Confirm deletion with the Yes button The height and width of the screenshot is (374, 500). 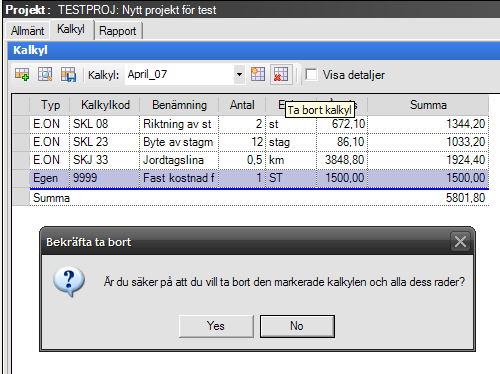tap(216, 326)
